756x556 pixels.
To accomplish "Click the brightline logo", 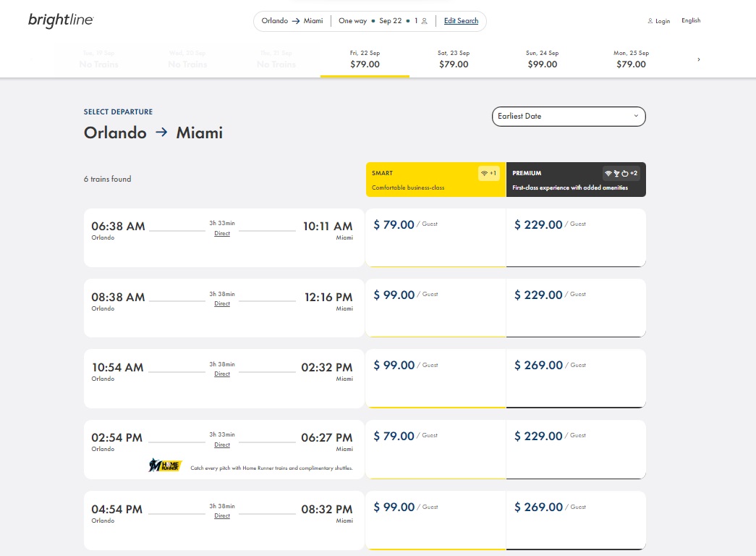I will [61, 20].
